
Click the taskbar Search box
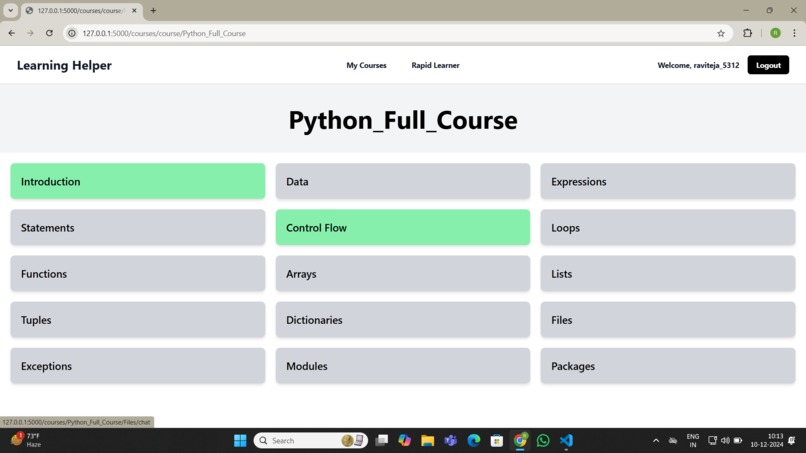coord(310,441)
